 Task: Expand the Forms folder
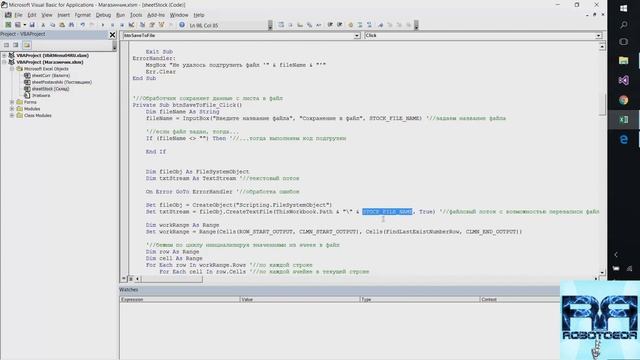tap(12, 102)
